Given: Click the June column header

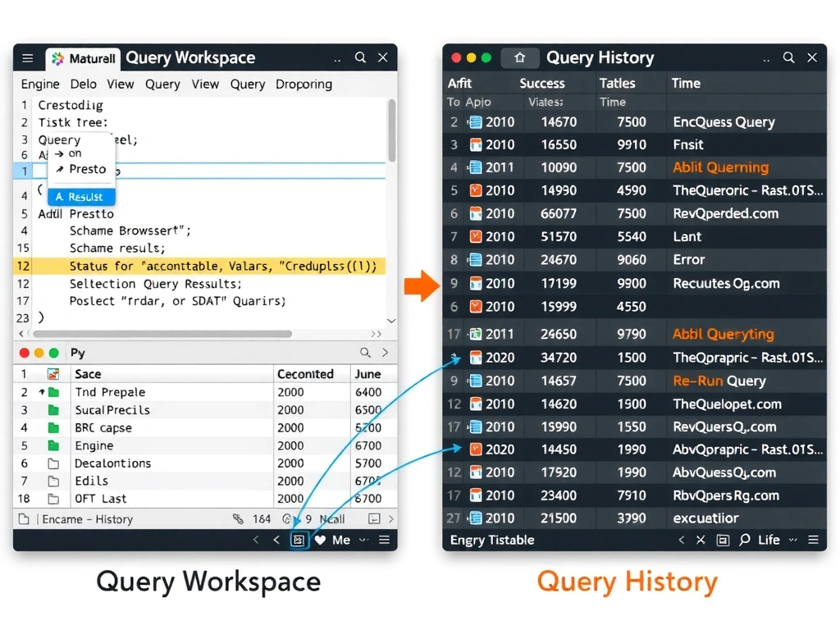Looking at the screenshot, I should (367, 374).
